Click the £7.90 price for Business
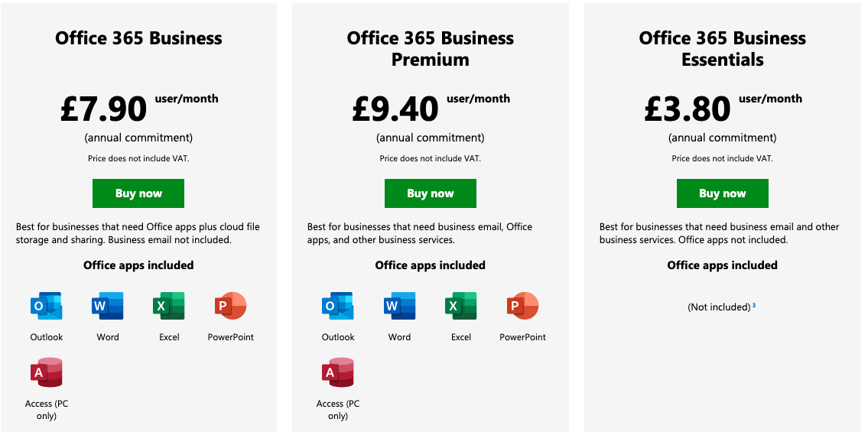868x432 pixels. (103, 109)
